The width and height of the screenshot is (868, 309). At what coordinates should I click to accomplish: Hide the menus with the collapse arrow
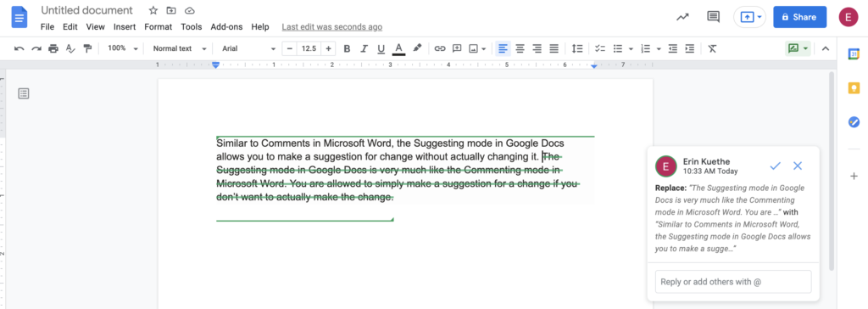[826, 49]
